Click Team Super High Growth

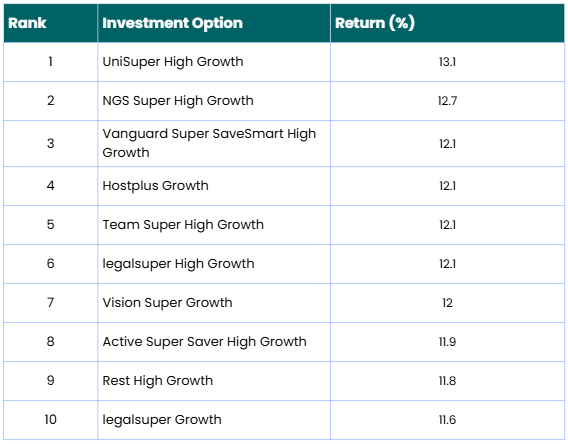point(183,225)
